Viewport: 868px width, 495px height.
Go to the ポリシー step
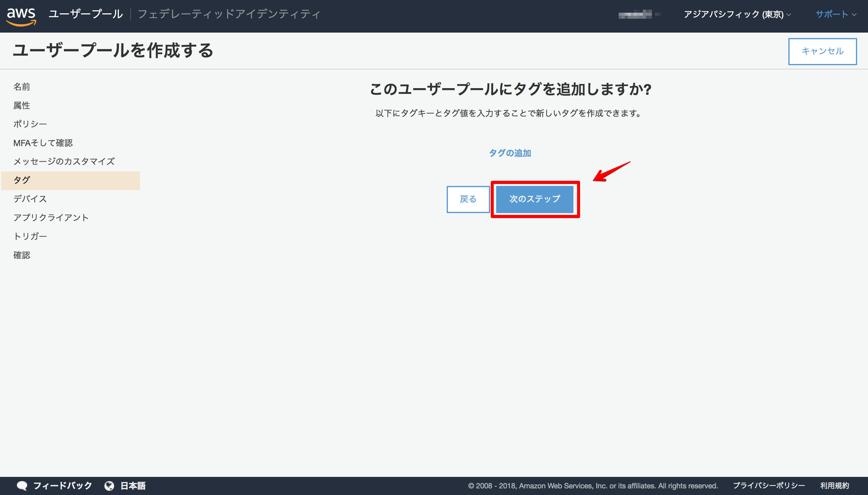(30, 124)
